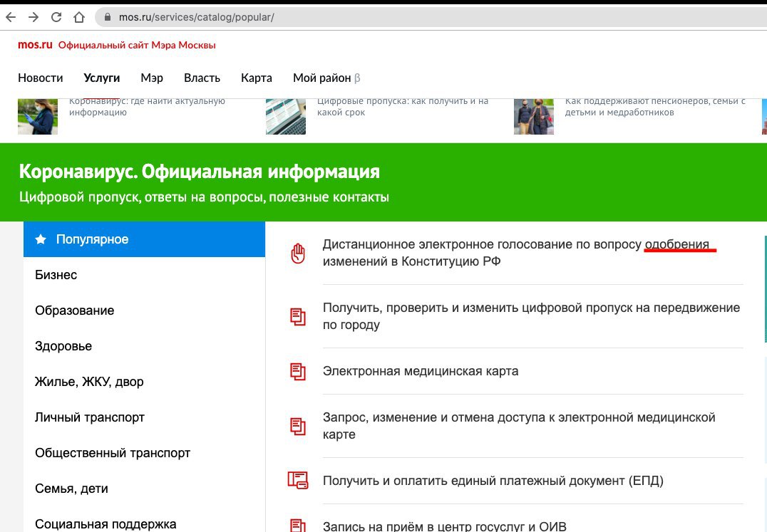Select the Популярное category tab
767x532 pixels.
pyautogui.click(x=144, y=239)
